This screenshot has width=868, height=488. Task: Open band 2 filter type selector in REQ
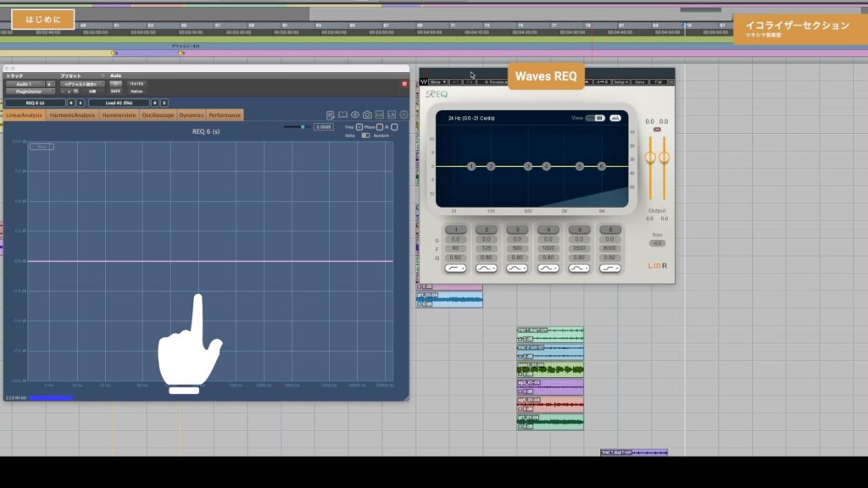tap(487, 269)
